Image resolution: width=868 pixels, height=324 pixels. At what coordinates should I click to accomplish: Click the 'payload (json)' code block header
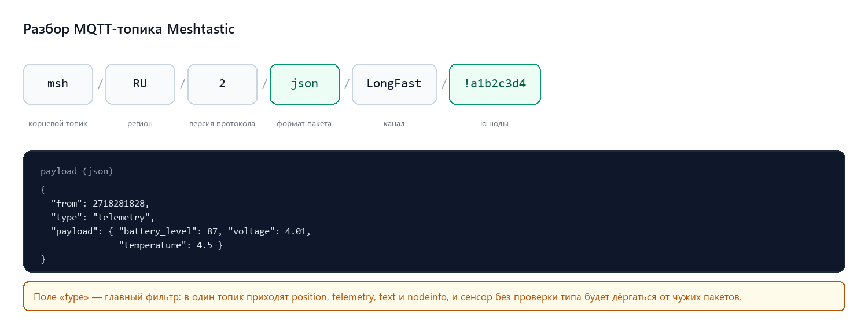77,171
